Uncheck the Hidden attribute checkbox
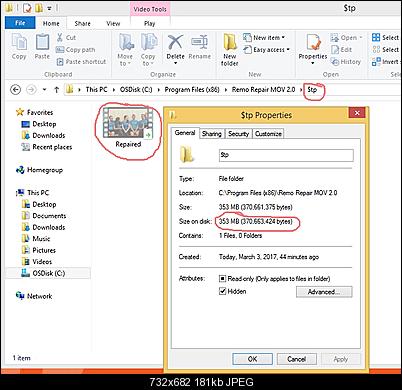402x390 pixels. pyautogui.click(x=222, y=291)
